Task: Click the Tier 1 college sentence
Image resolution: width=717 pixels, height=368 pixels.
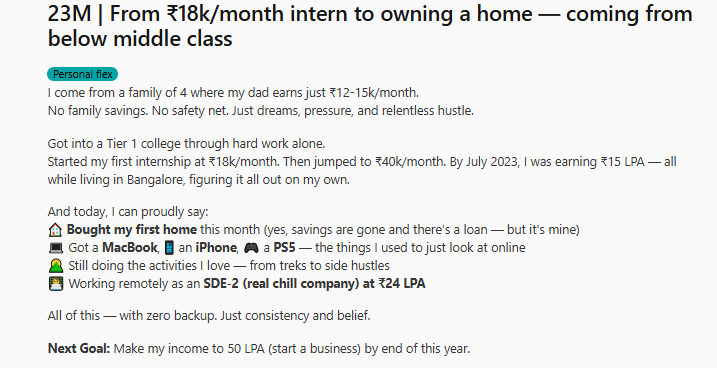Action: click(x=187, y=144)
